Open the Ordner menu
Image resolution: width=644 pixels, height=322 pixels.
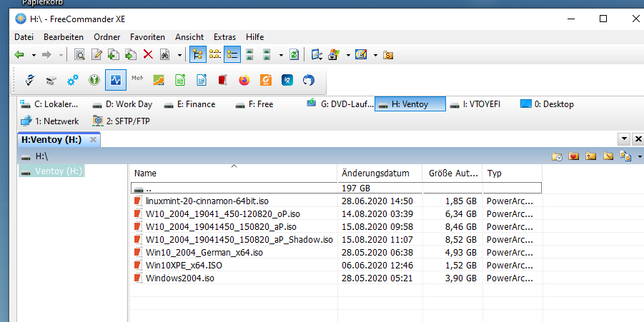pos(106,37)
